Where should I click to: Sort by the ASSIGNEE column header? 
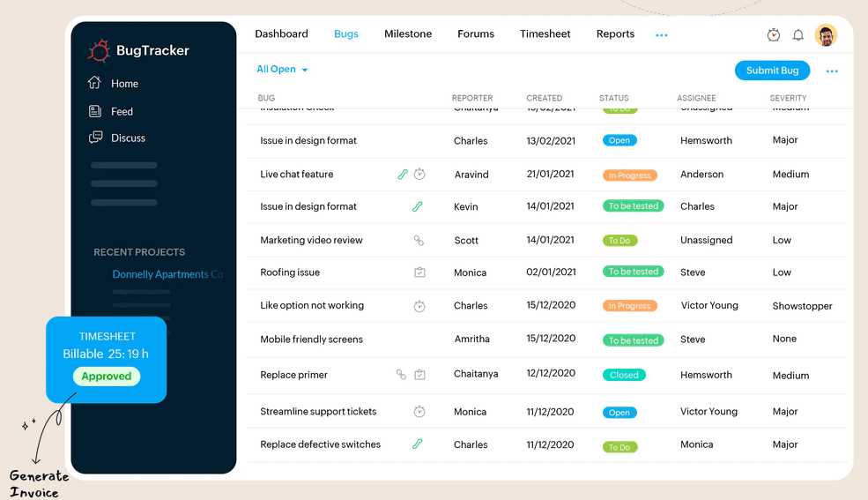tap(696, 98)
